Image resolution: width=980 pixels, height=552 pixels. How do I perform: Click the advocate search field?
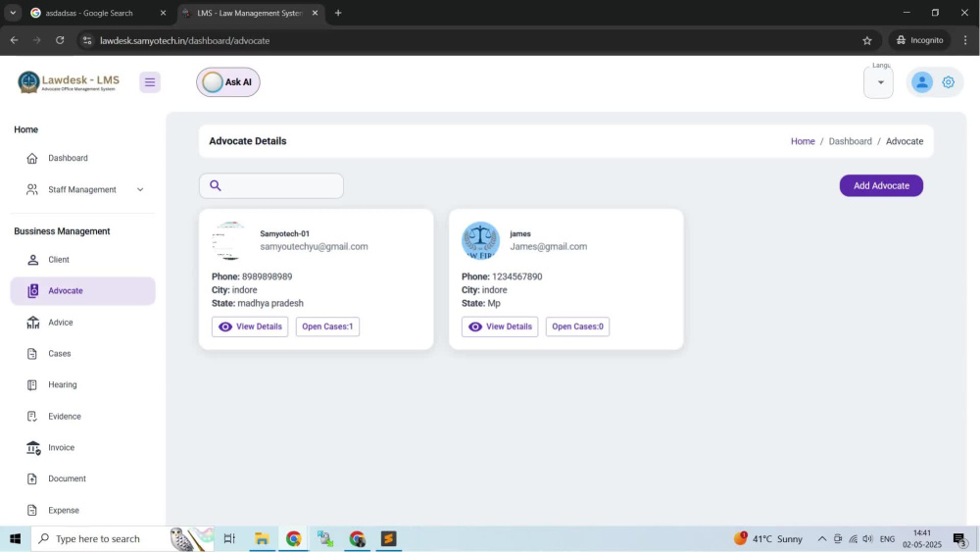coord(271,185)
